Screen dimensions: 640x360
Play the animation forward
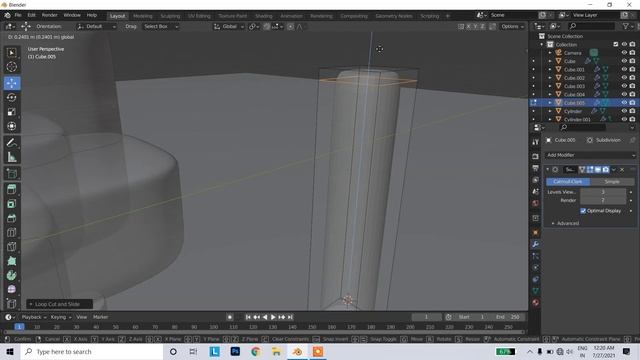point(273,317)
